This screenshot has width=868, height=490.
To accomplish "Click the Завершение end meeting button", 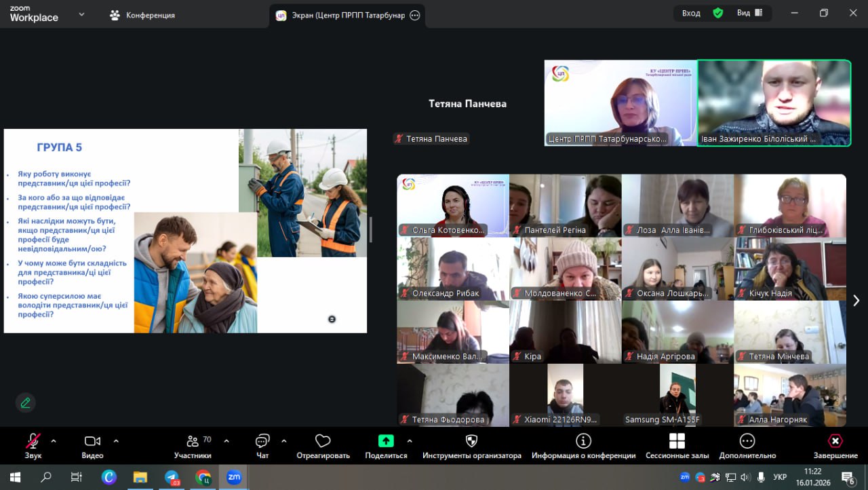I will 835,447.
